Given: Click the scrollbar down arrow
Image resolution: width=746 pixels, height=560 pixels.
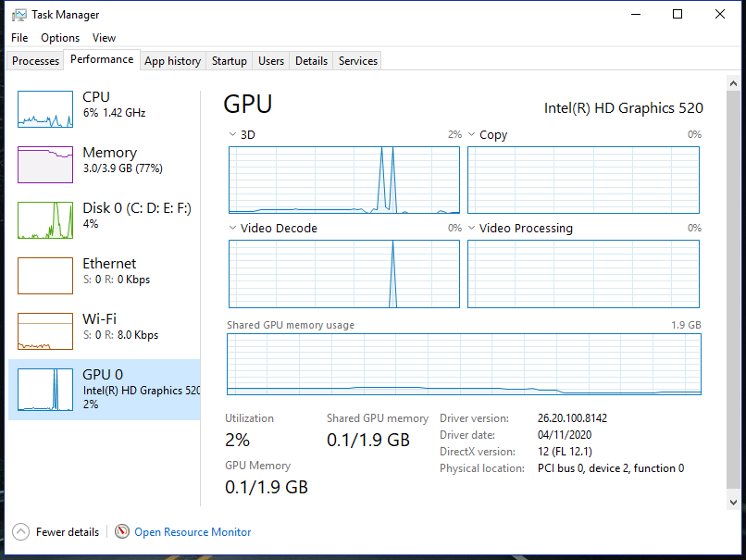Looking at the screenshot, I should [x=733, y=503].
